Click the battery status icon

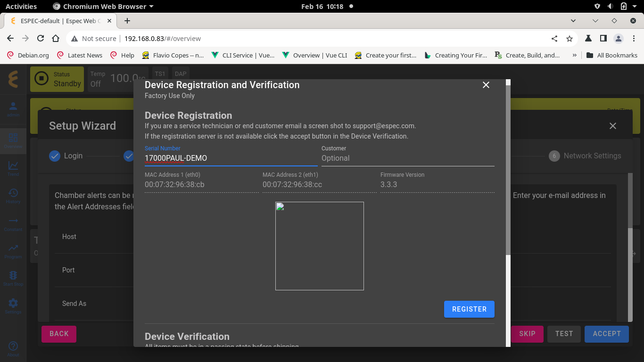tap(623, 7)
